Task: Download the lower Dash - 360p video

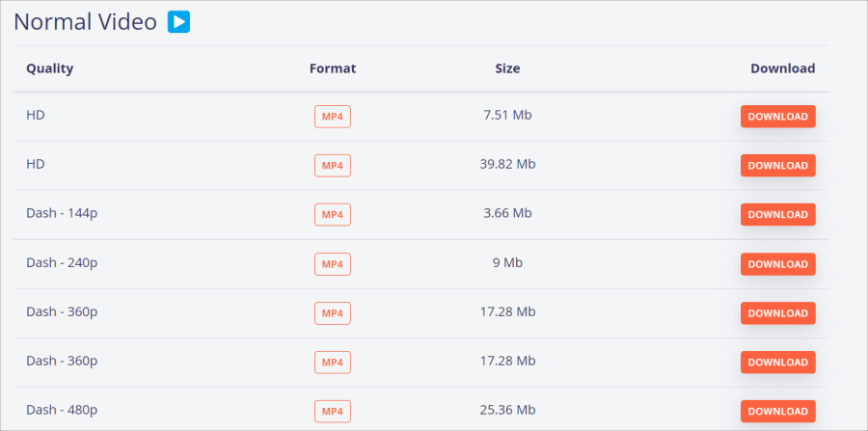Action: point(777,363)
